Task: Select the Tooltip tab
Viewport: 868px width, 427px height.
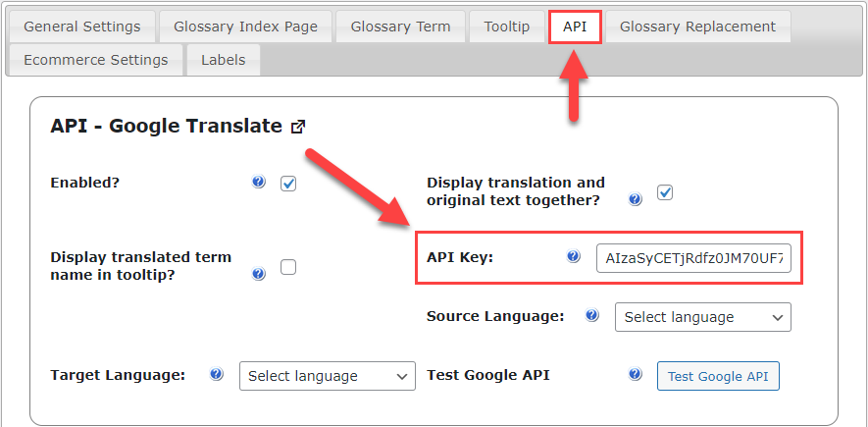Action: click(x=507, y=27)
